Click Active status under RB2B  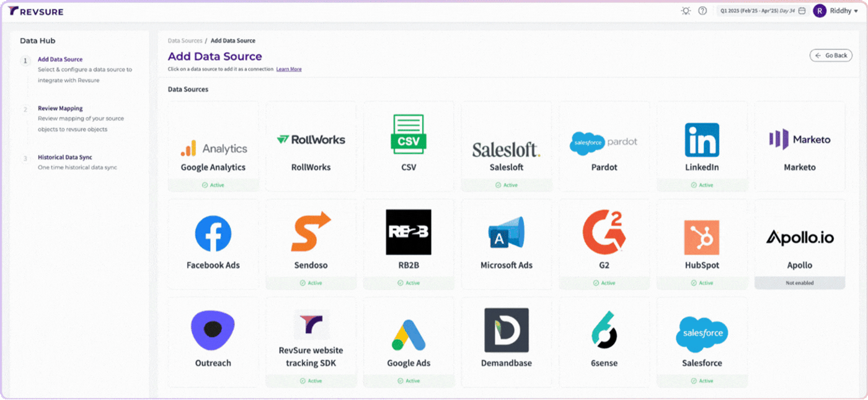click(409, 283)
